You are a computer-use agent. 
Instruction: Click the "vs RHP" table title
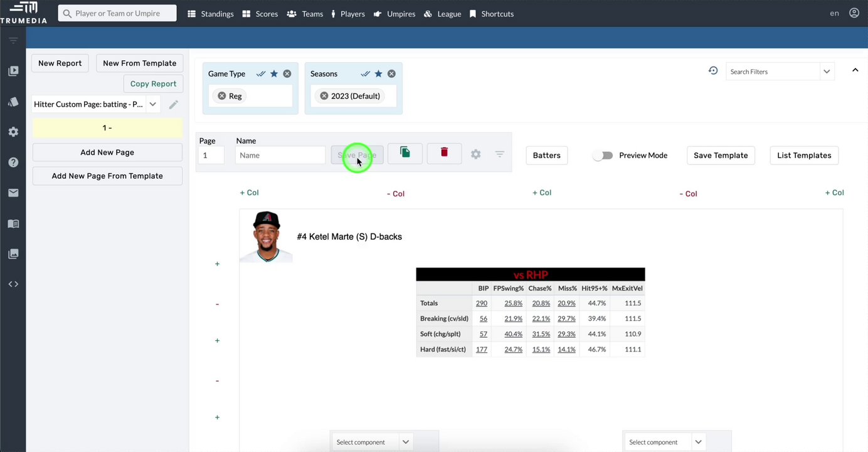531,274
